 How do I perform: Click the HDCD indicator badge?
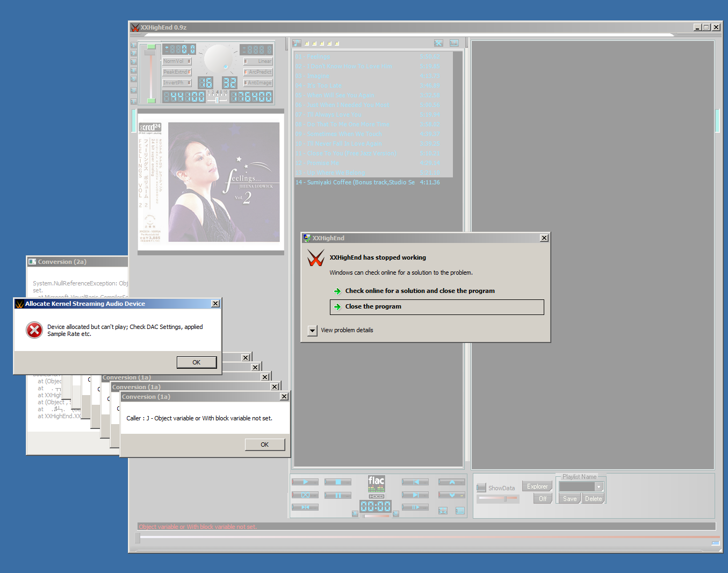pos(377,497)
